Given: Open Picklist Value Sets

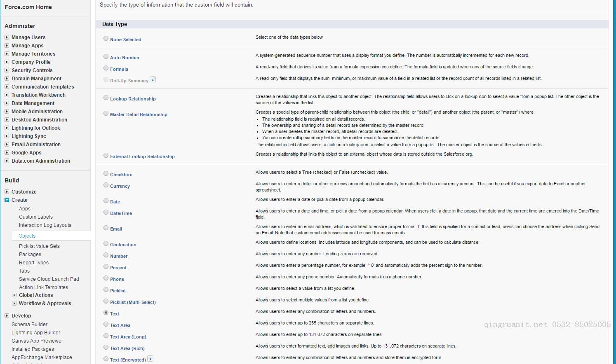Looking at the screenshot, I should (x=39, y=246).
